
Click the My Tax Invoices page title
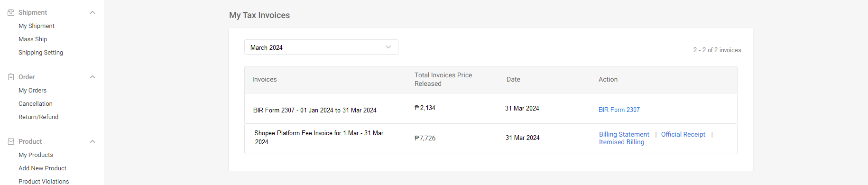point(259,15)
